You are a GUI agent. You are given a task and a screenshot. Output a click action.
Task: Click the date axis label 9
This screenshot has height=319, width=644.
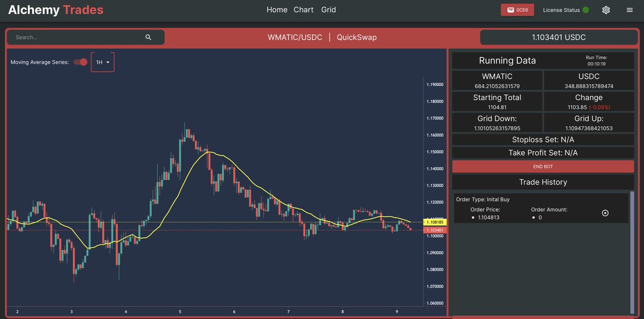397,311
